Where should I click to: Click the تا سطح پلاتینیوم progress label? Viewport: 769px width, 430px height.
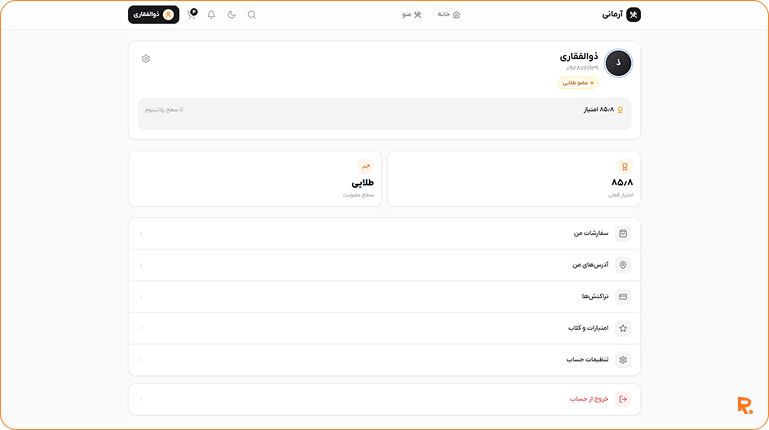coord(164,110)
